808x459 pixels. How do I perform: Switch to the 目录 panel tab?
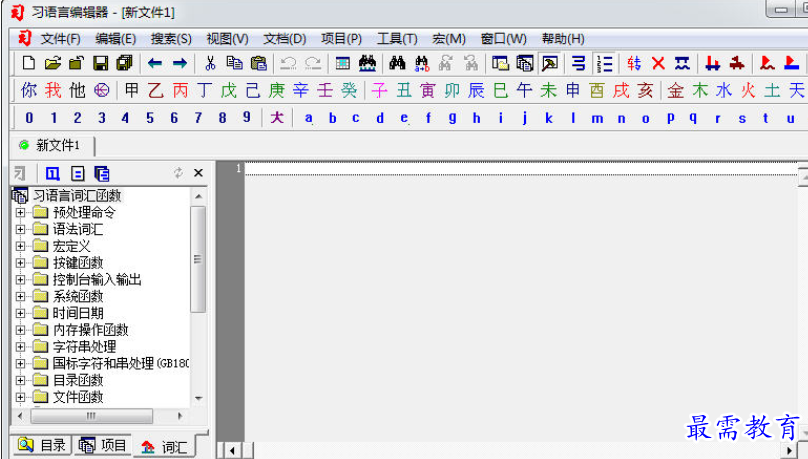[x=42, y=445]
